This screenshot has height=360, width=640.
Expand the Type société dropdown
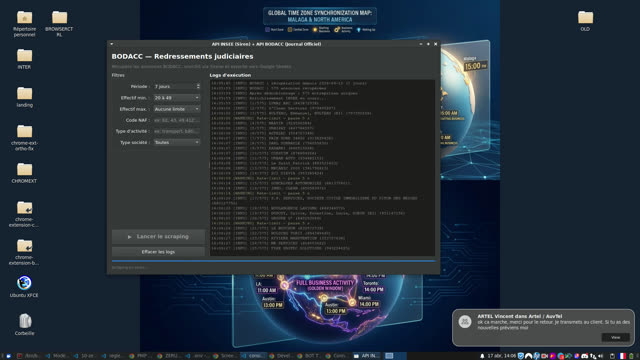[x=177, y=142]
